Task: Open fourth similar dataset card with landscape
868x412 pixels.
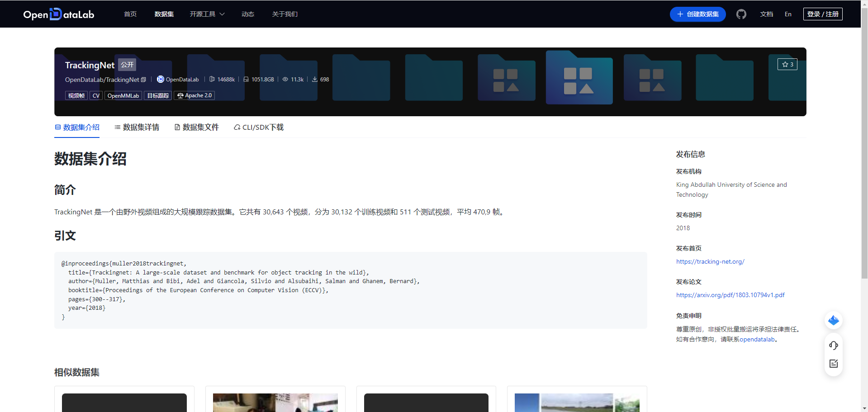Action: [x=577, y=403]
